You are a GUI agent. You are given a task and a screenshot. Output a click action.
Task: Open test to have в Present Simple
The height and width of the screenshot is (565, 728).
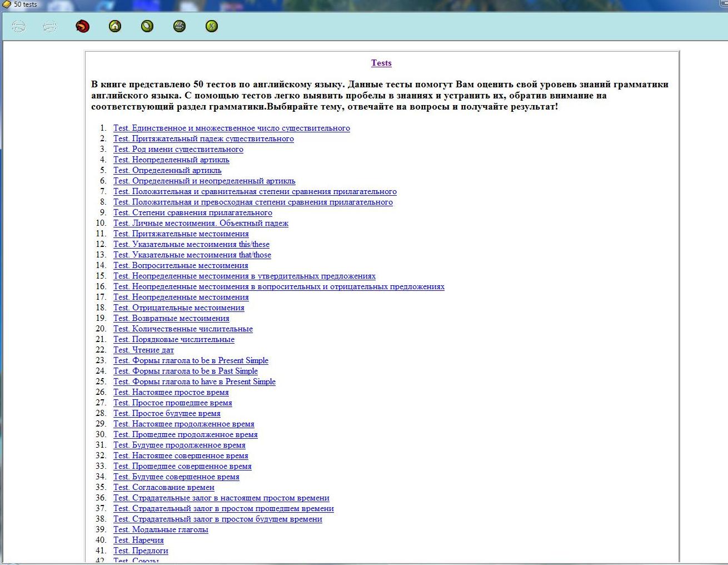click(x=195, y=381)
